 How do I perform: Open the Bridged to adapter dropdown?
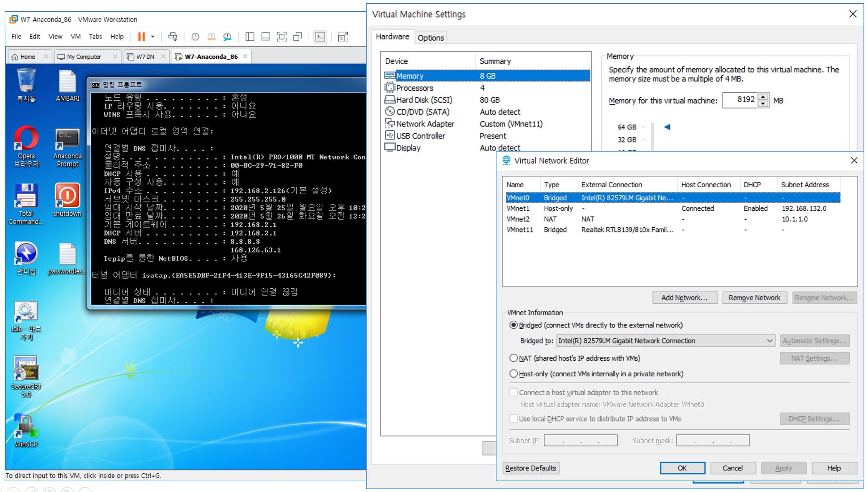tap(666, 341)
